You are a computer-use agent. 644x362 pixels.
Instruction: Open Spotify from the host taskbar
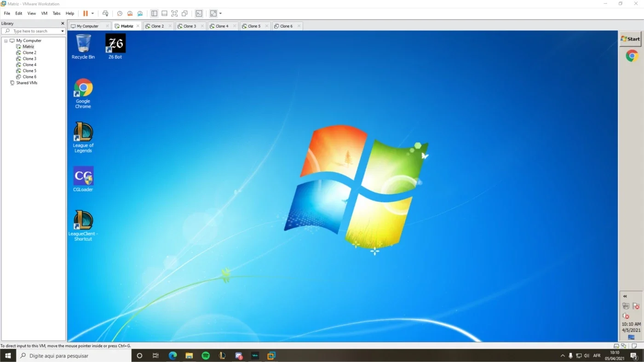[x=206, y=356]
